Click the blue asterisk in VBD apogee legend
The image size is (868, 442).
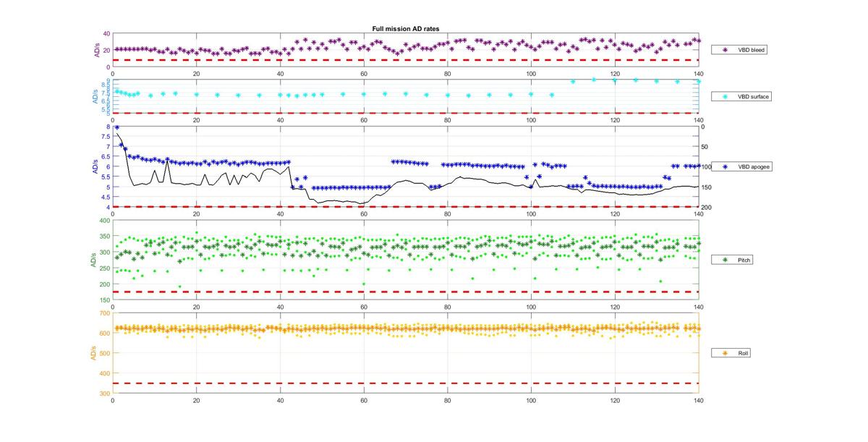click(x=724, y=166)
